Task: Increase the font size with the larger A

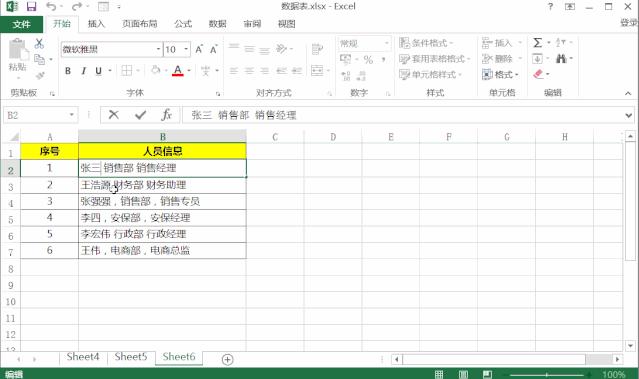Action: click(x=199, y=49)
